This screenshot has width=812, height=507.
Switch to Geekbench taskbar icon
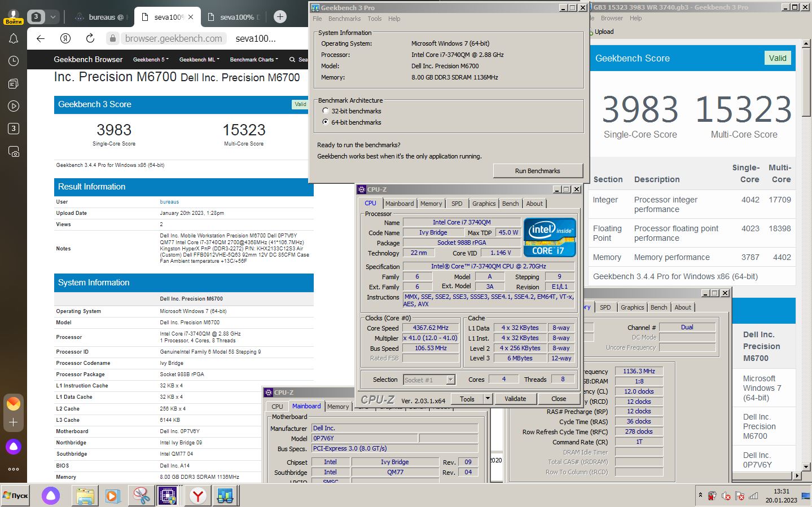(225, 496)
